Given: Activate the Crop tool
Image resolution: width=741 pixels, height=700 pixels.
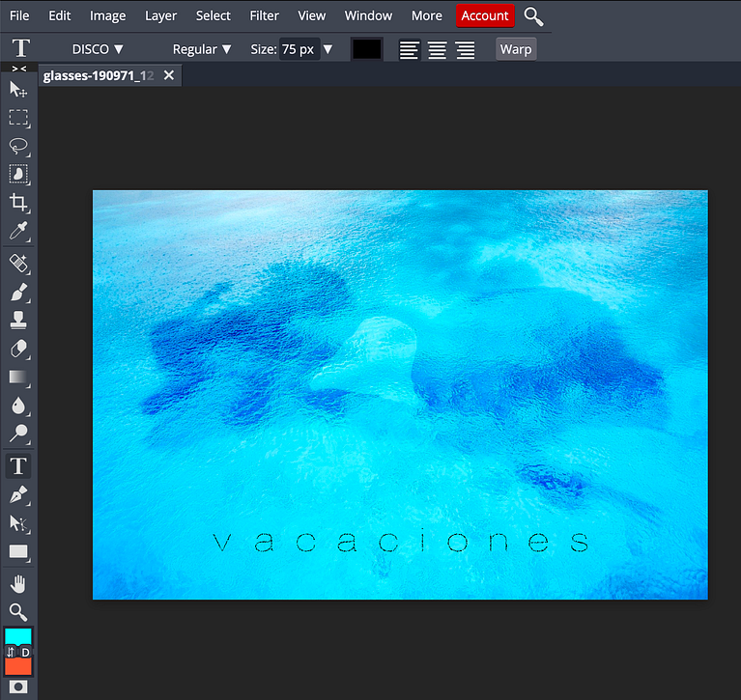Looking at the screenshot, I should pos(18,203).
